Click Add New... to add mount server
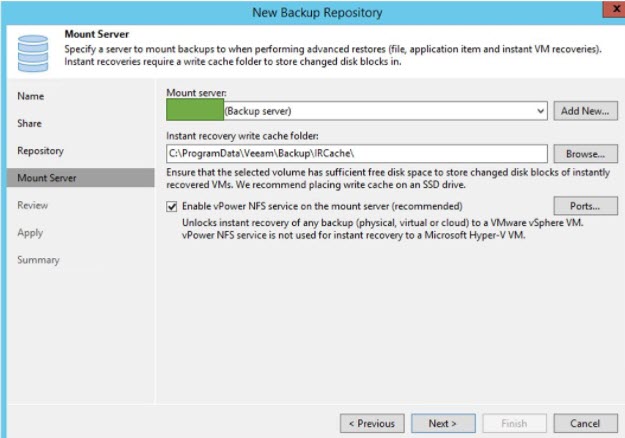The height and width of the screenshot is (438, 625). [x=586, y=111]
